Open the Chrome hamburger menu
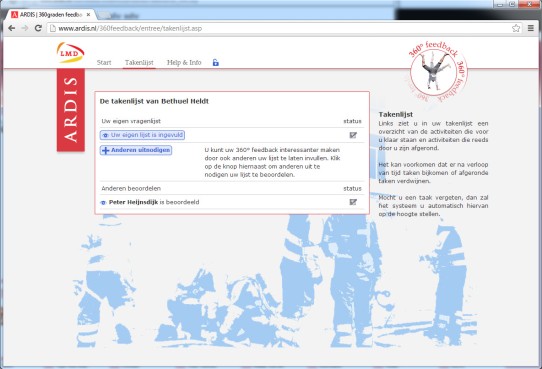 (531, 28)
